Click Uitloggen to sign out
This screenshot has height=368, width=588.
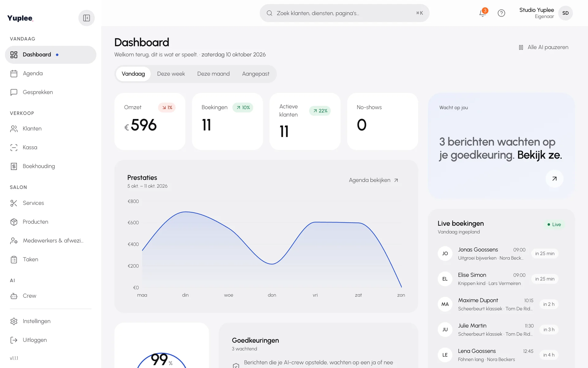(x=51, y=340)
